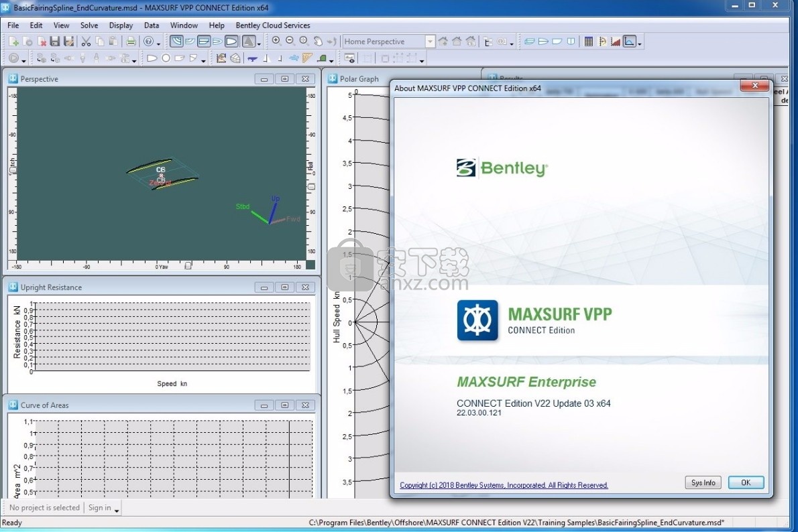Viewport: 798px width, 532px height.
Task: Toggle the shaded rendering triangle button
Action: 248,42
